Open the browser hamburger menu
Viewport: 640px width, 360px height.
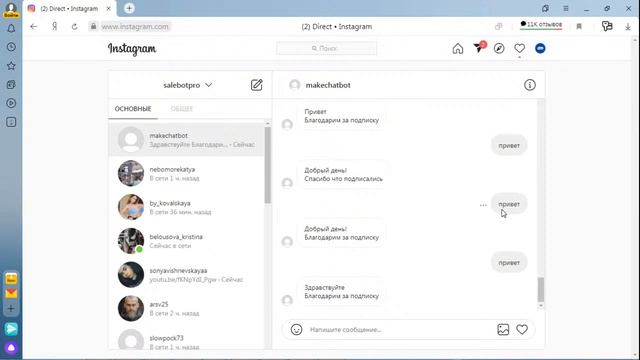tap(566, 9)
